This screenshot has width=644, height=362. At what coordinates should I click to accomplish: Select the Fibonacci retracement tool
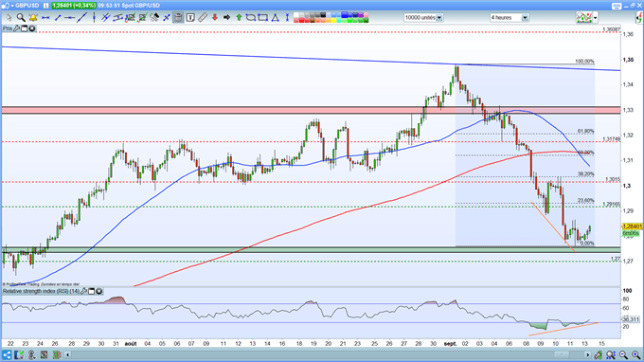click(x=130, y=18)
